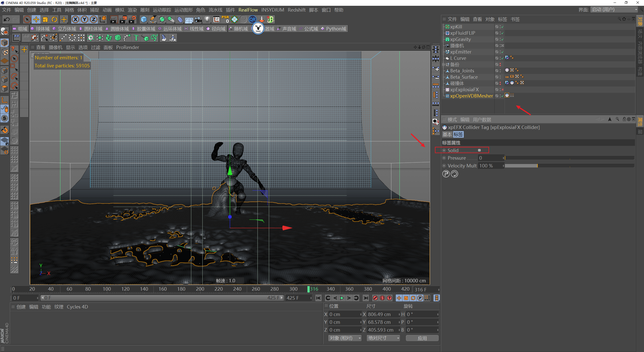The image size is (644, 352).
Task: Switch to the 基本 tab
Action: pos(447,135)
